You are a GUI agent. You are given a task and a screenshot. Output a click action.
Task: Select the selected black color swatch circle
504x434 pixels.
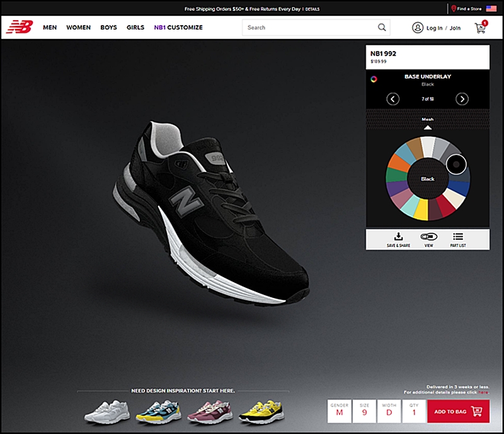coord(456,164)
